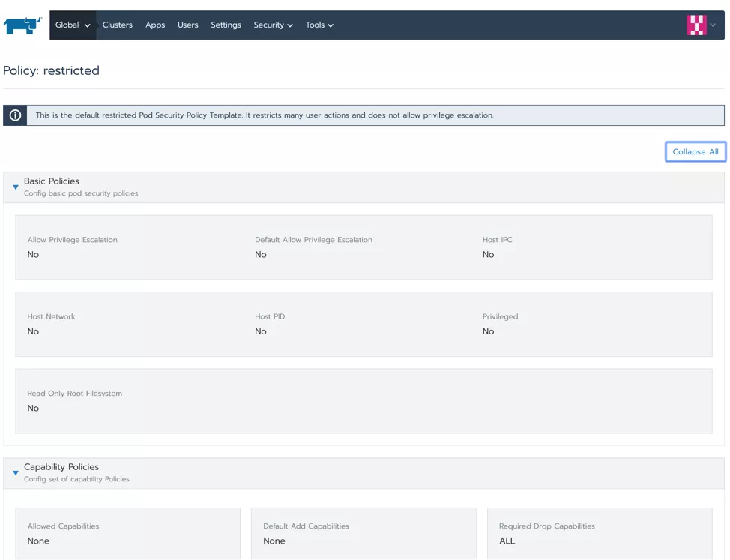Viewport: 730px width, 560px height.
Task: Open the Global scope dropdown
Action: (73, 25)
